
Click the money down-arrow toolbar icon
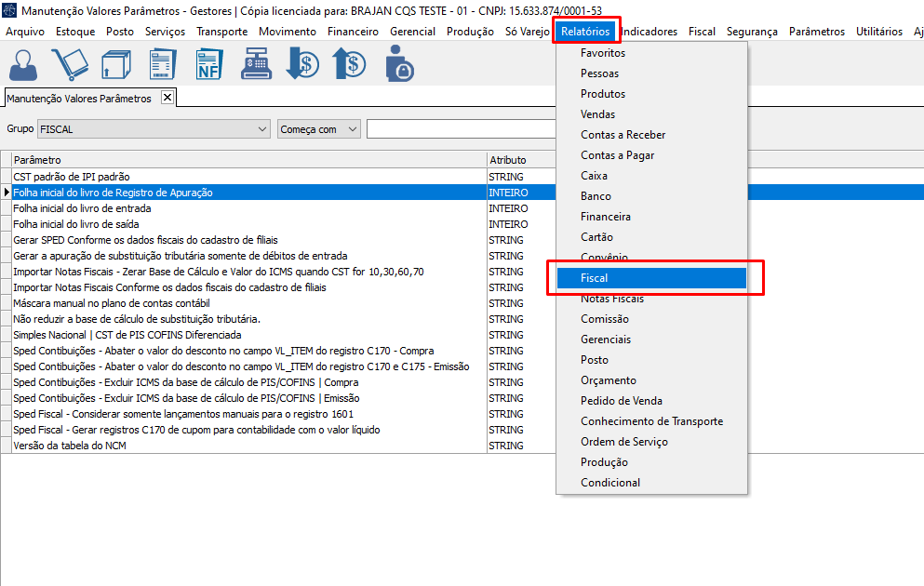302,64
